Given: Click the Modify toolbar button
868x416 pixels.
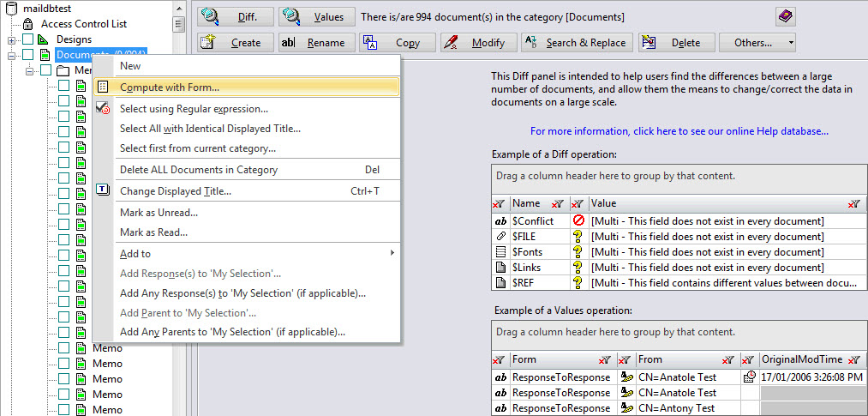Looking at the screenshot, I should pyautogui.click(x=478, y=42).
